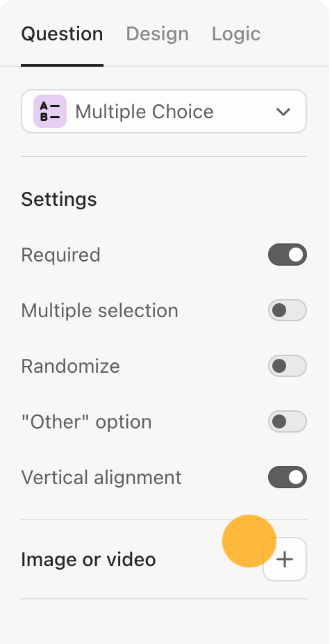
Task: Click the "Other" option label
Action: coord(87,422)
